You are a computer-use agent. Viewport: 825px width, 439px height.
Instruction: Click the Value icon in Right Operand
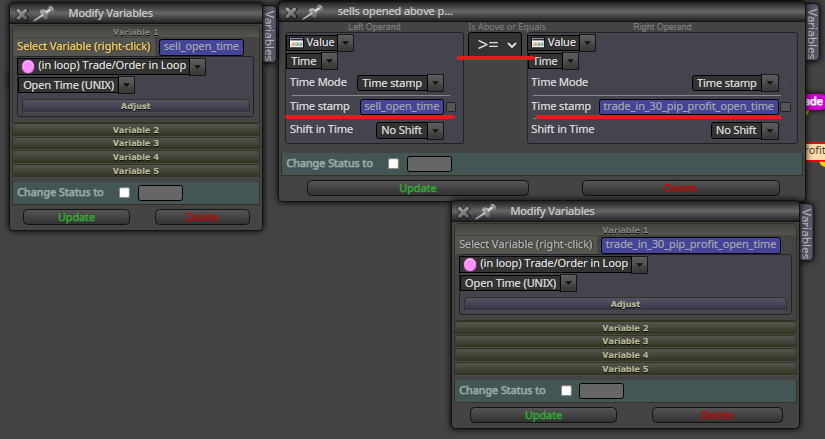pyautogui.click(x=538, y=43)
